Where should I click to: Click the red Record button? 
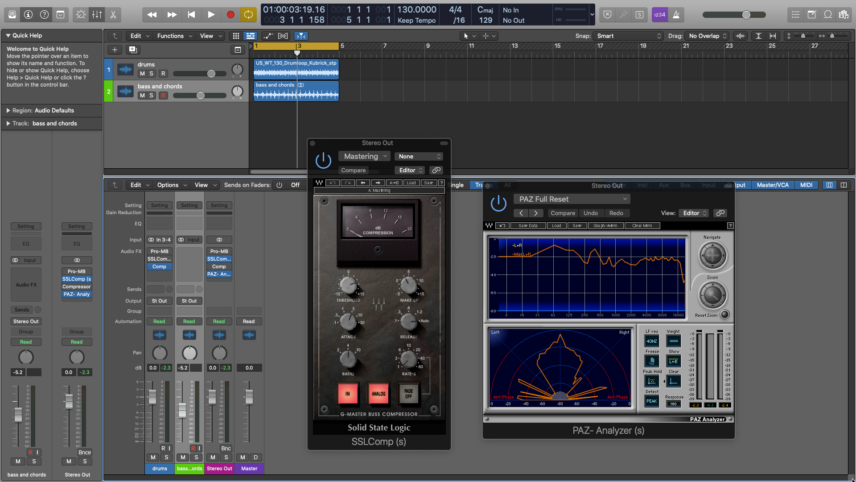[230, 15]
